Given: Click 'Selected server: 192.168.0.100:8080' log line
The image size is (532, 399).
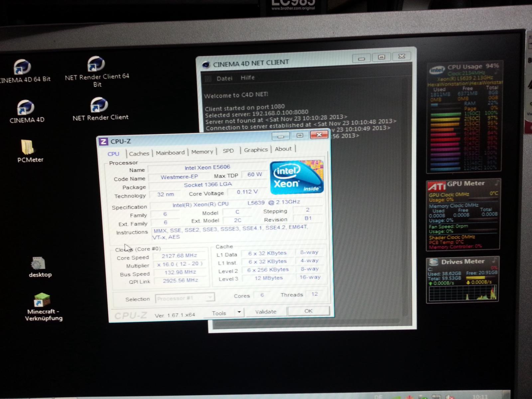Looking at the screenshot, I should (x=257, y=114).
